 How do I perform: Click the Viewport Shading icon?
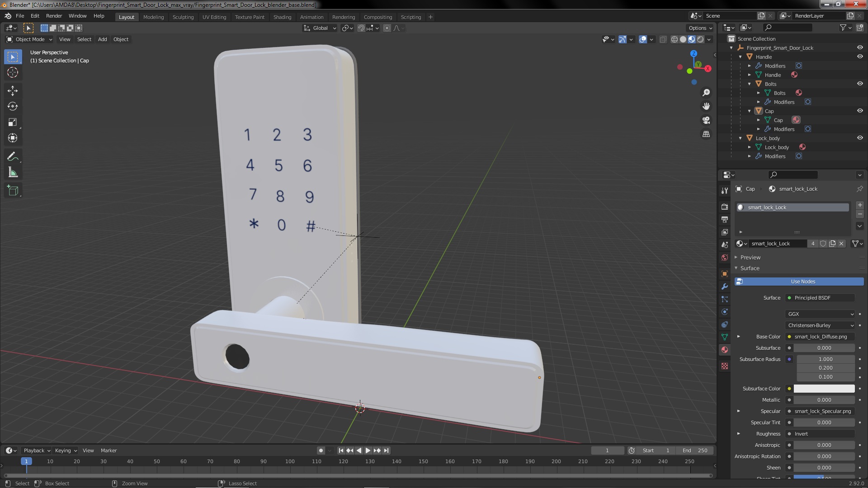point(691,39)
